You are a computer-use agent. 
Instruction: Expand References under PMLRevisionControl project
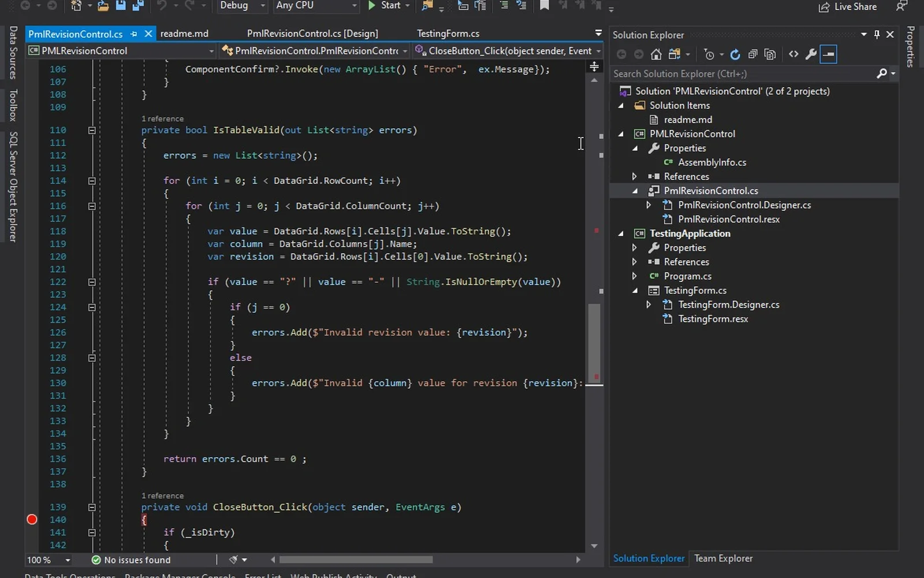(x=635, y=176)
